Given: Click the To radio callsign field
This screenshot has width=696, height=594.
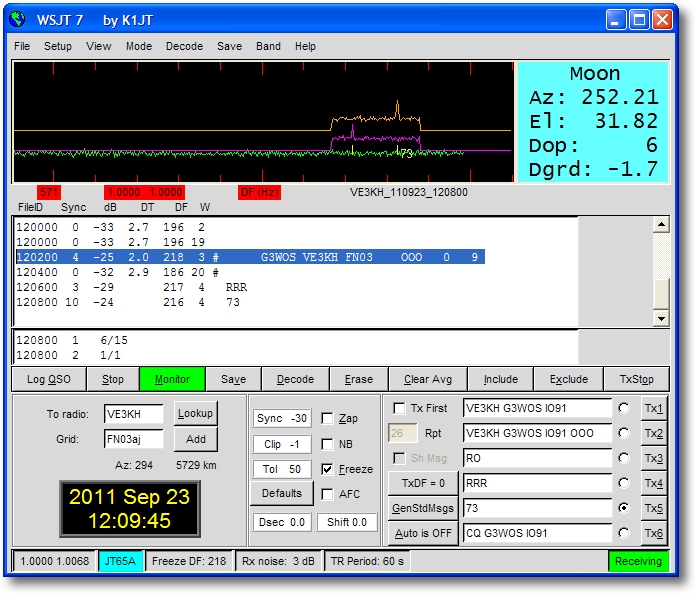Looking at the screenshot, I should (x=134, y=414).
